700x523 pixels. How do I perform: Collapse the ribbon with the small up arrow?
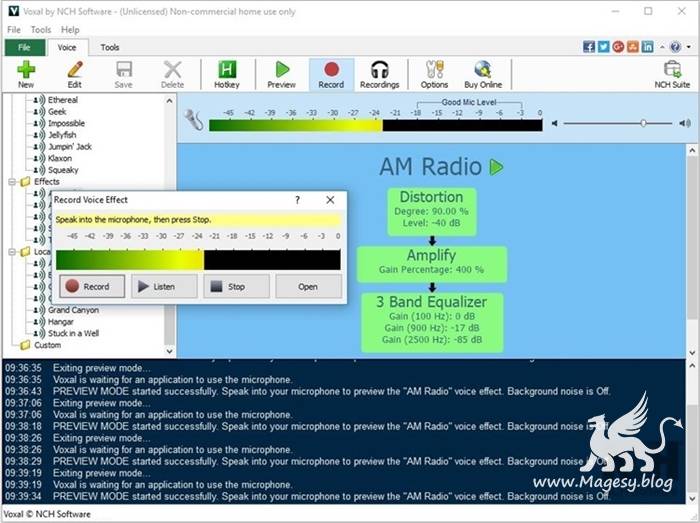click(x=662, y=47)
